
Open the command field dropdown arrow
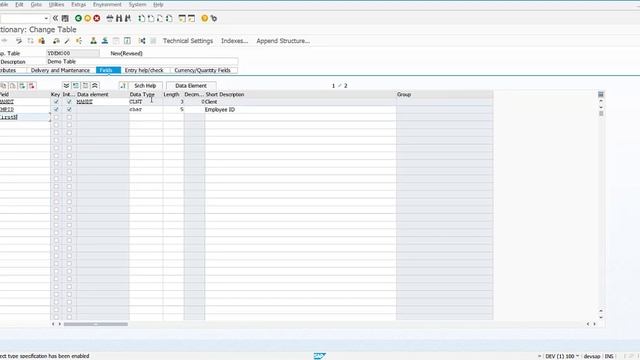point(46,18)
